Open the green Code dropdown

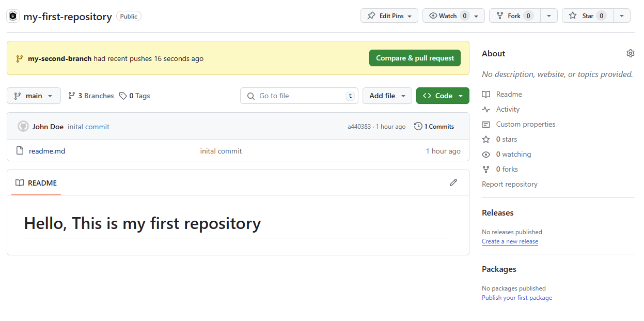click(443, 96)
